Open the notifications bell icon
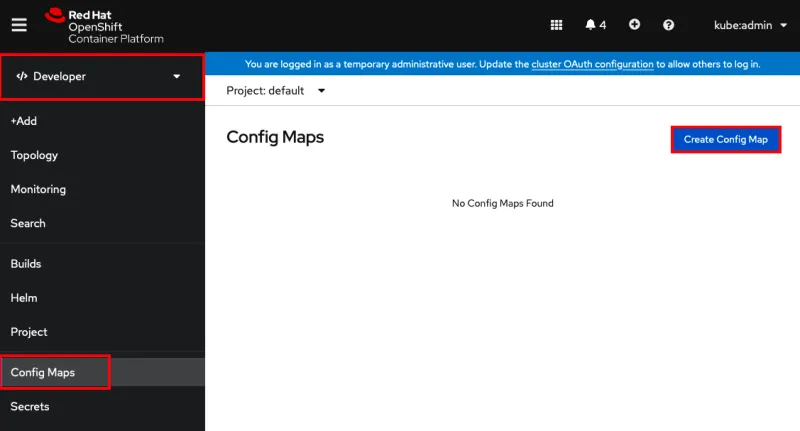 tap(596, 25)
